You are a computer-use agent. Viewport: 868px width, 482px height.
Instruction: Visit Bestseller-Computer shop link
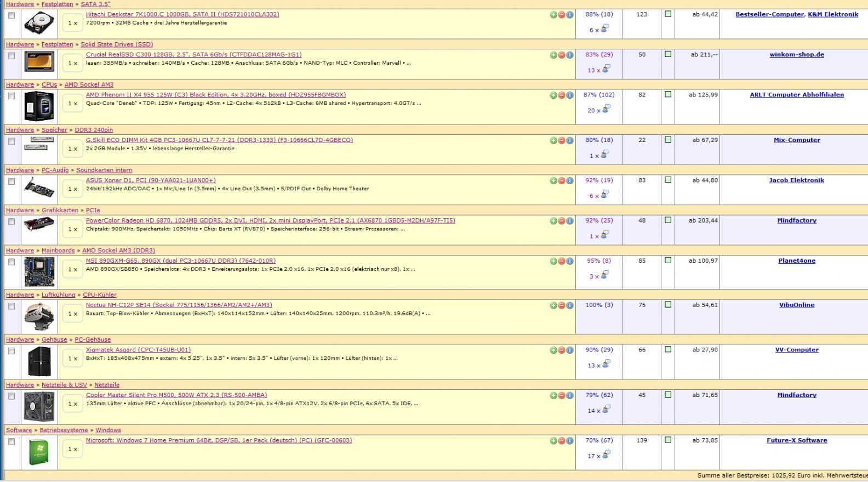point(769,14)
